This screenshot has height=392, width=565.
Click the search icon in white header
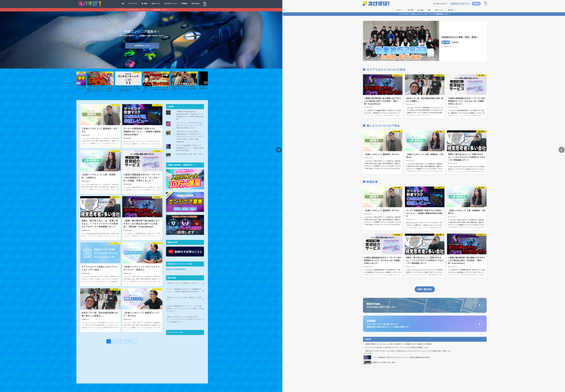[x=485, y=3]
